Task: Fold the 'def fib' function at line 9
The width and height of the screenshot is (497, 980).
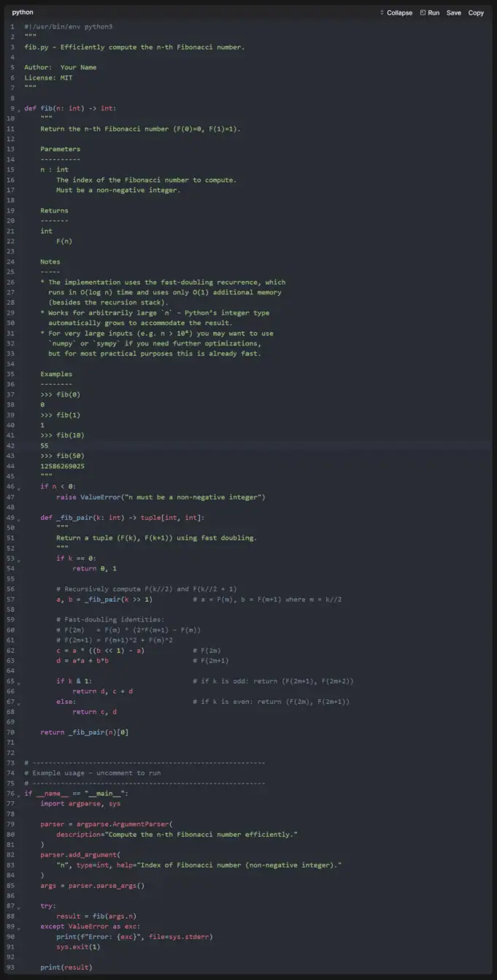Action: [x=19, y=109]
